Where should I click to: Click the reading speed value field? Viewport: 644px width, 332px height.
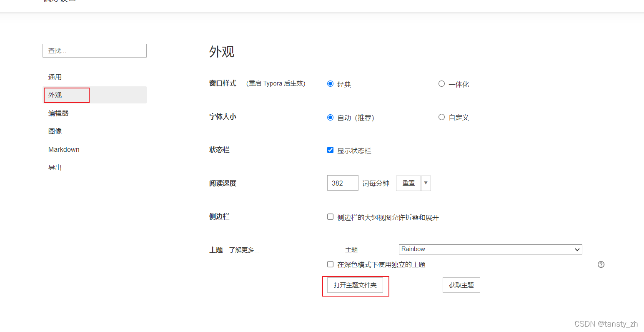click(342, 183)
